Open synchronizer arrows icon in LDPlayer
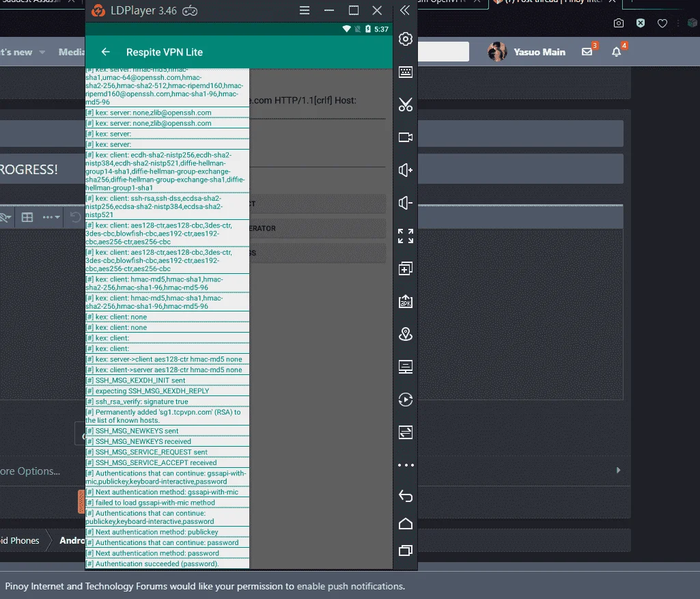This screenshot has height=599, width=700. 406,432
